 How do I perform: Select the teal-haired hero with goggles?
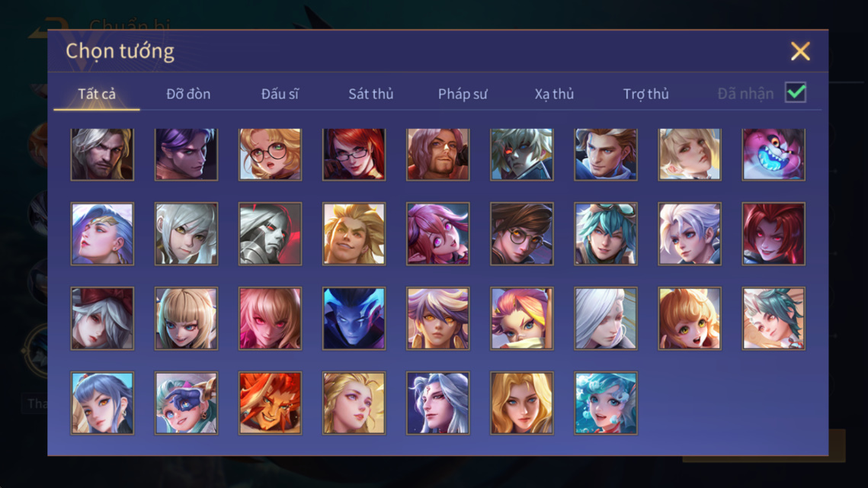pyautogui.click(x=606, y=234)
